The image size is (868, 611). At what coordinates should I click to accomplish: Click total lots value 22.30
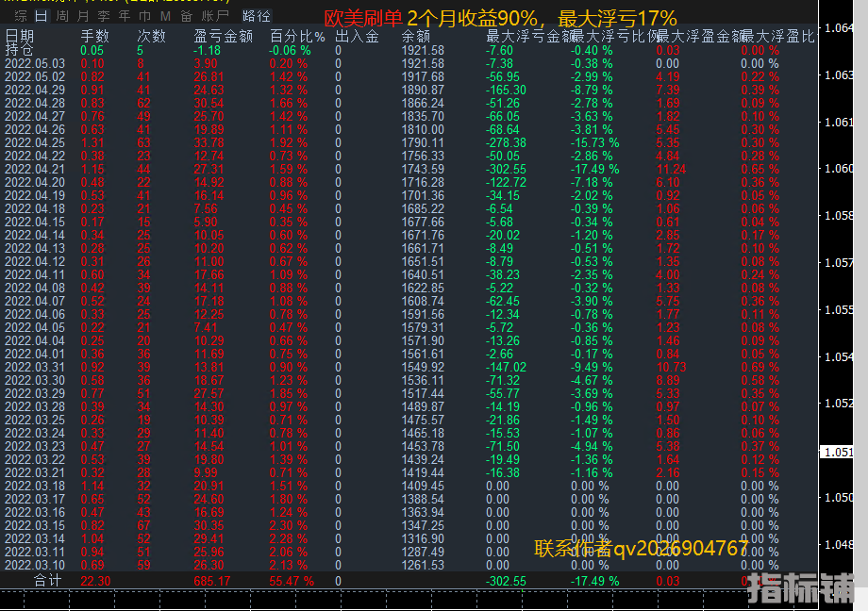[96, 581]
